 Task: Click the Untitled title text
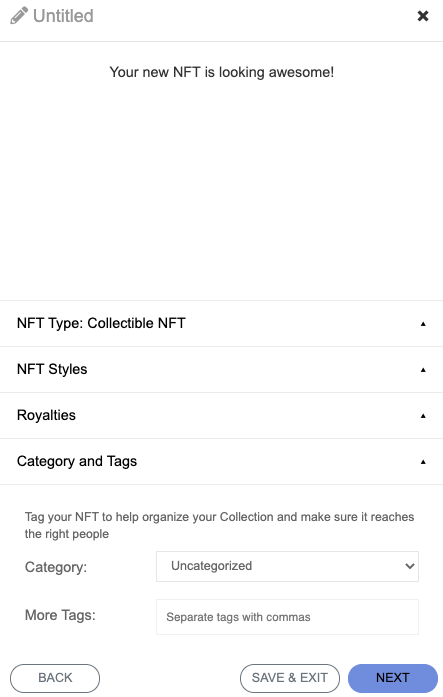click(64, 16)
